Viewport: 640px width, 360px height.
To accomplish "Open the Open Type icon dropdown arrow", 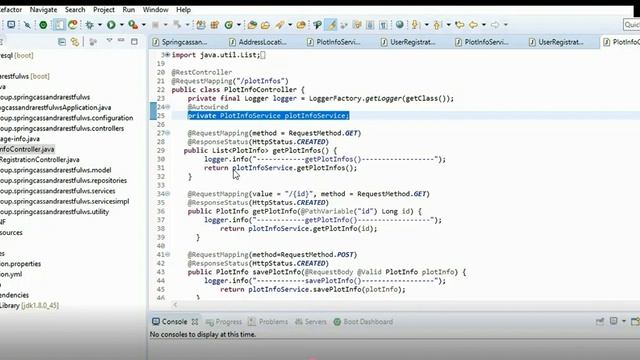I will pyautogui.click(x=239, y=25).
